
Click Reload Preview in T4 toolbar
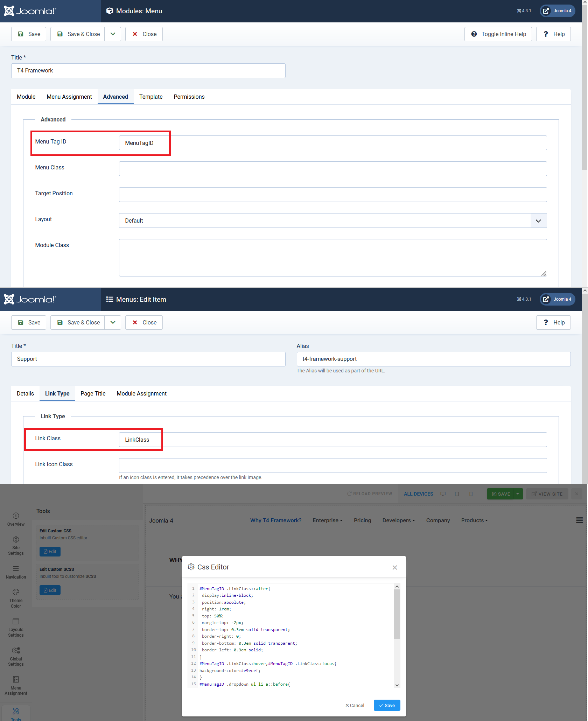pyautogui.click(x=370, y=494)
